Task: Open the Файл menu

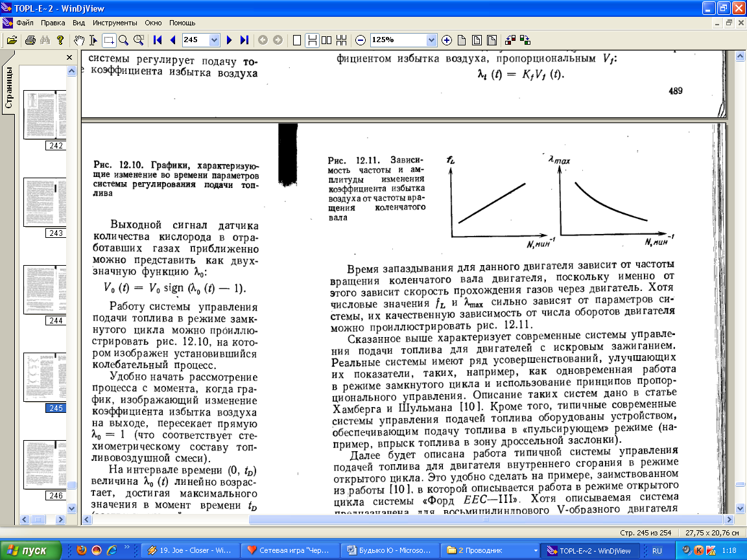Action: (25, 23)
